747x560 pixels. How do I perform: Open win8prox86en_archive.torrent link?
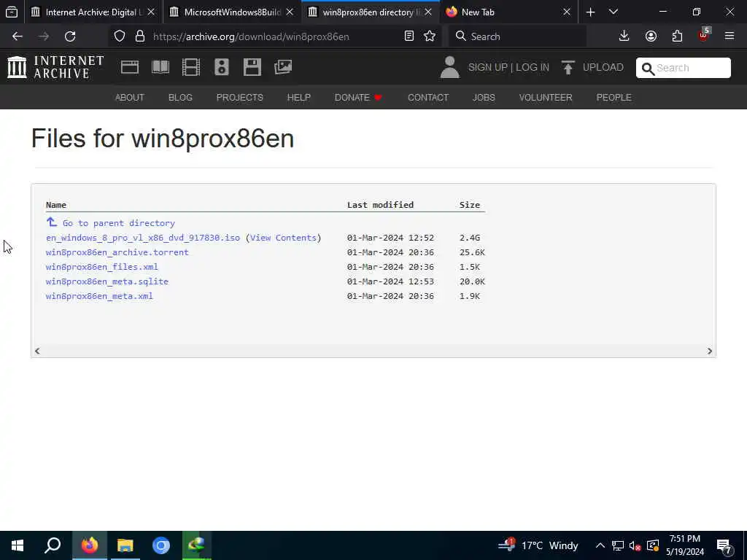[117, 252]
